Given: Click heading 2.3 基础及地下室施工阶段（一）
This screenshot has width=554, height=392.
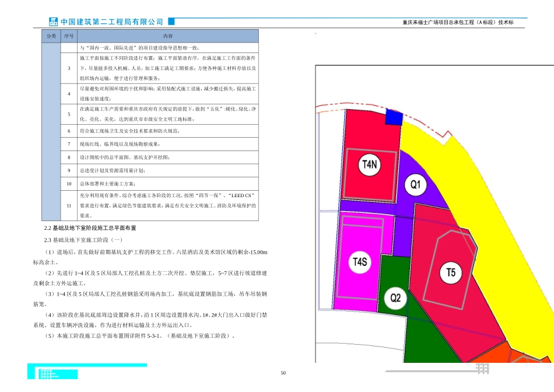Looking at the screenshot, I should click(83, 240).
